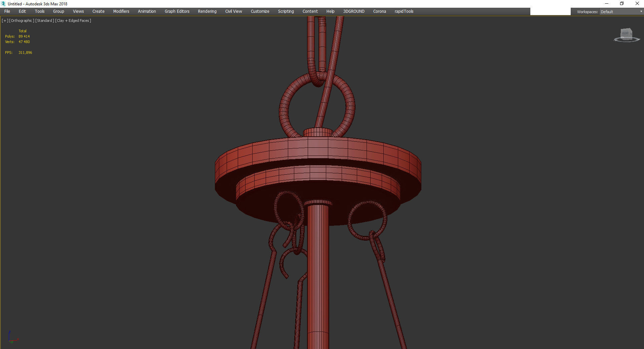Restore down the 3ds Max window
Image resolution: width=644 pixels, height=349 pixels.
[622, 4]
